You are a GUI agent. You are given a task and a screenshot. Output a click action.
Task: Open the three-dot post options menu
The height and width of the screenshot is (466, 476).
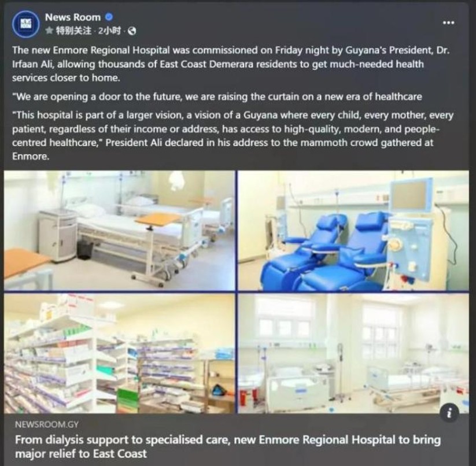tap(448, 23)
